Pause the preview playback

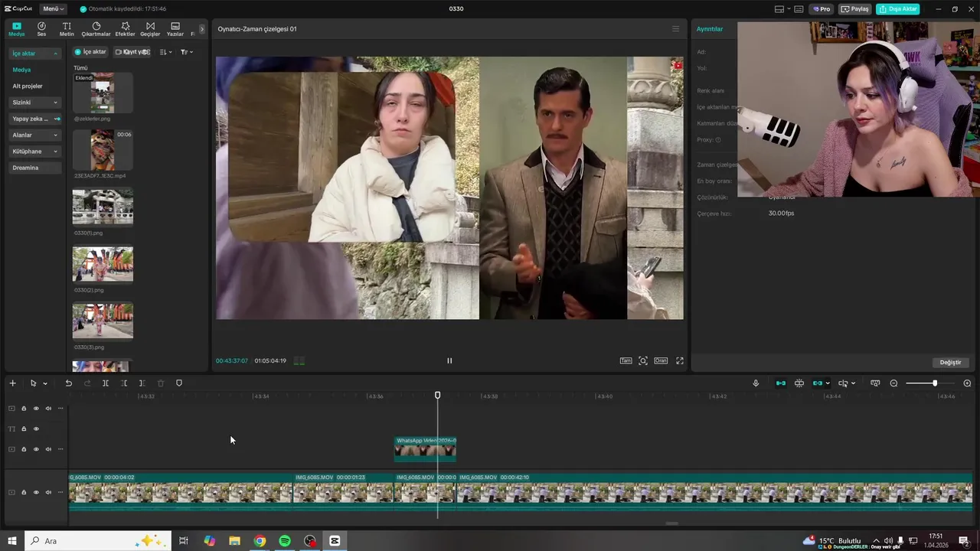click(x=449, y=360)
